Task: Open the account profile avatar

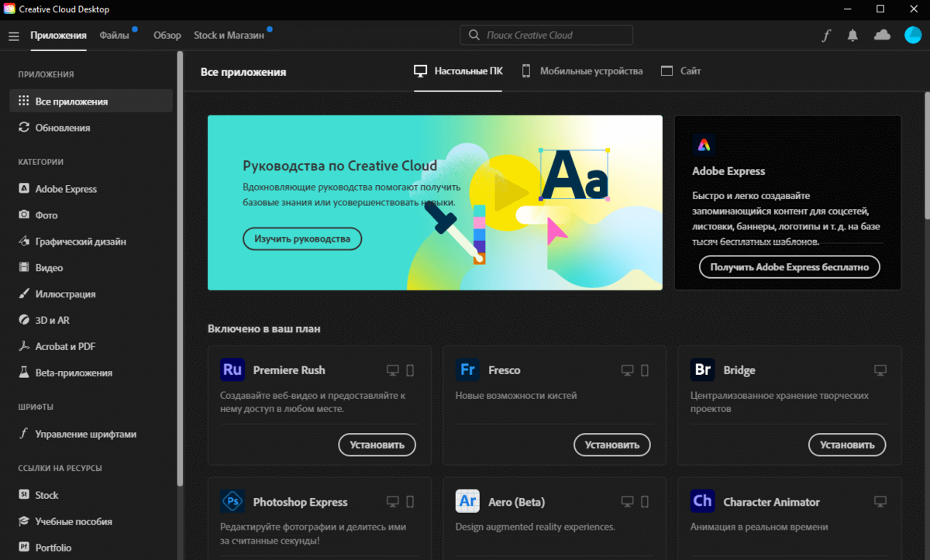Action: (x=913, y=35)
